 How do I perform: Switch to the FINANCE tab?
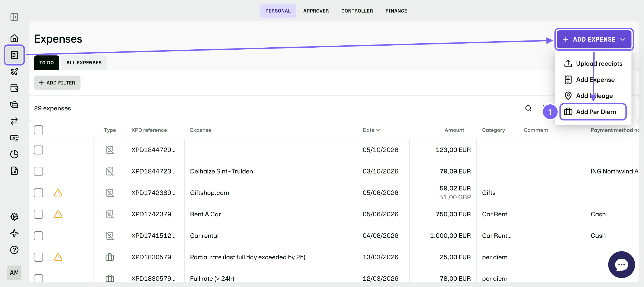click(x=396, y=11)
